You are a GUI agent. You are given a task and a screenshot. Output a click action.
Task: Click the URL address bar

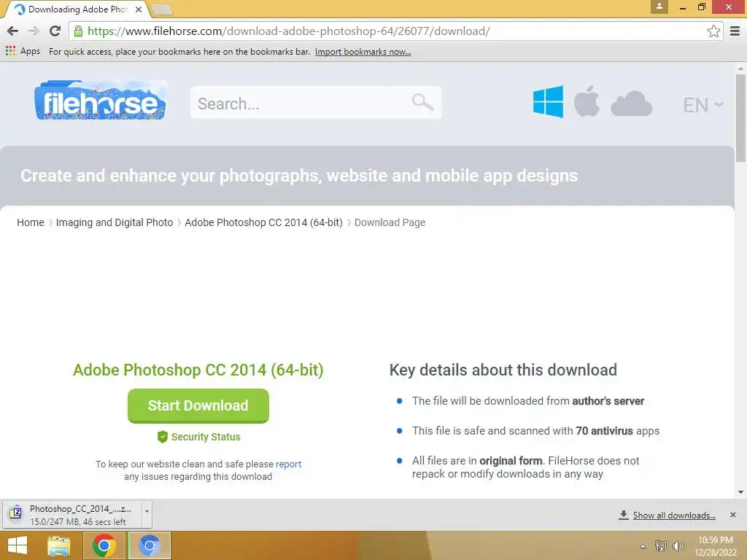395,31
